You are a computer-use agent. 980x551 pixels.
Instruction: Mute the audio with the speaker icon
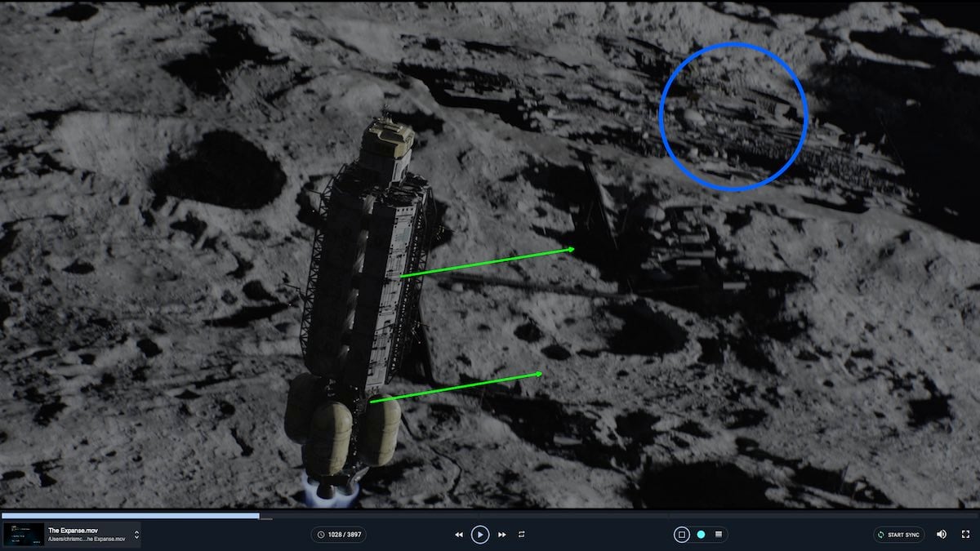(942, 535)
